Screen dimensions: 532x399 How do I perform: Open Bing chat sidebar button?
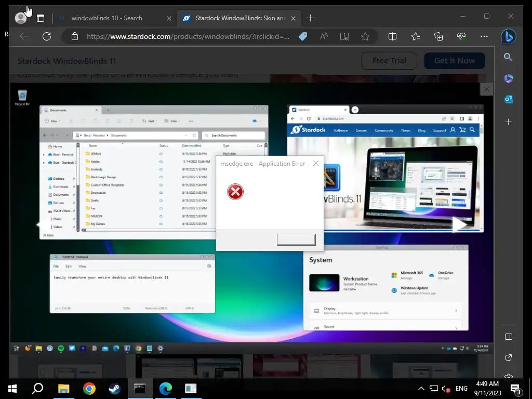tap(508, 37)
